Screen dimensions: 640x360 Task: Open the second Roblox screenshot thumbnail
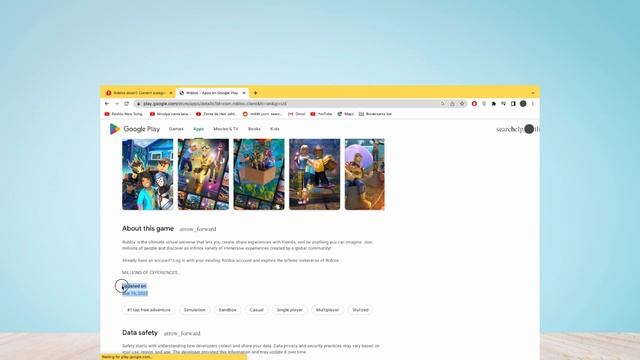(203, 174)
